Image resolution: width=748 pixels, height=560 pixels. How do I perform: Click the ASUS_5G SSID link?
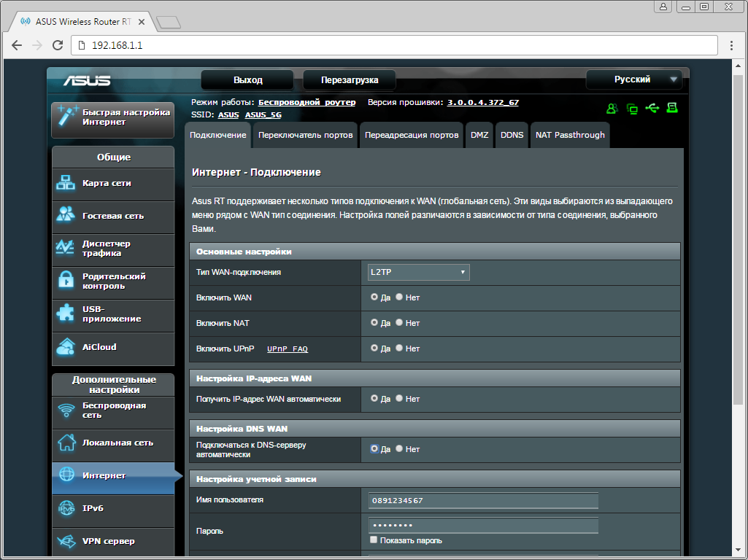click(263, 115)
